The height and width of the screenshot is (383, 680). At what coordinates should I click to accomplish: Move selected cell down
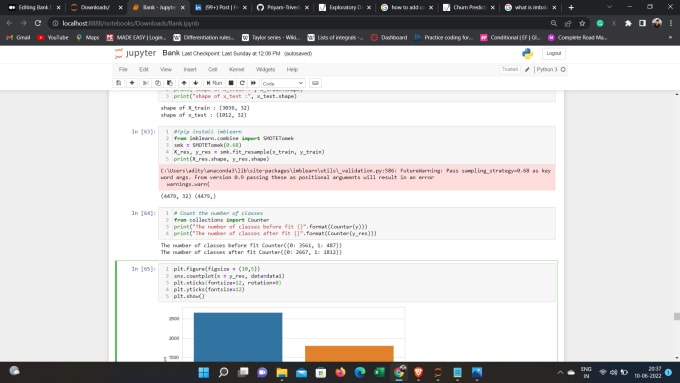pos(196,83)
